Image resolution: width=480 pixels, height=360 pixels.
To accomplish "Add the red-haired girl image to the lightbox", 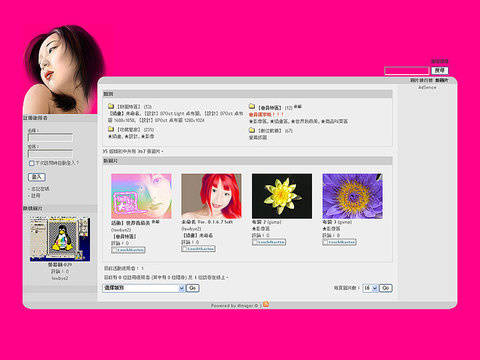I will [x=198, y=249].
